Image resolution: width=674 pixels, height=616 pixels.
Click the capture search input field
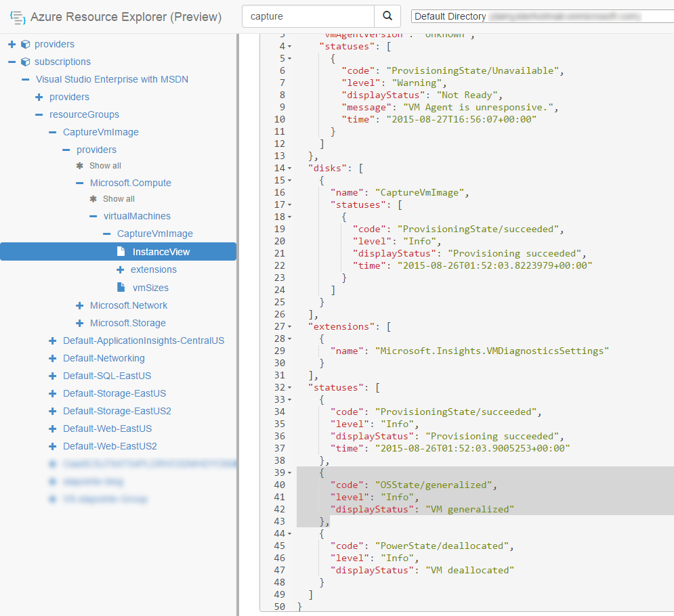click(308, 16)
